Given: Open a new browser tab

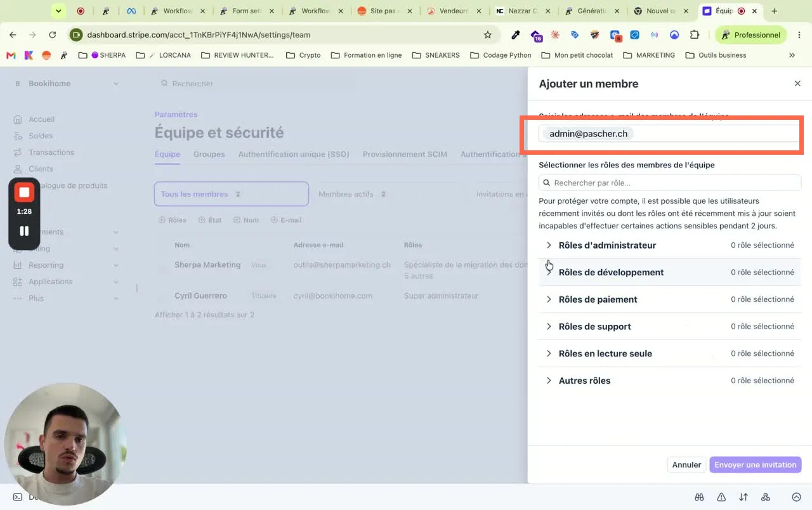Looking at the screenshot, I should pyautogui.click(x=775, y=11).
